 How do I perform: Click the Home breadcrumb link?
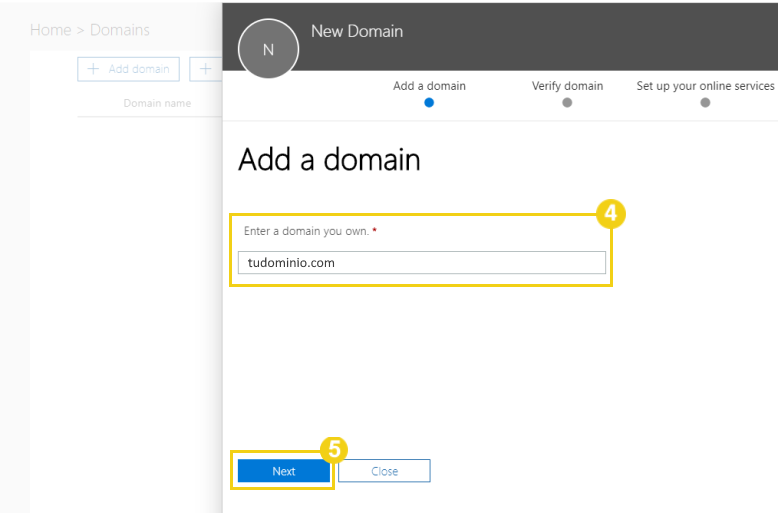[x=50, y=30]
